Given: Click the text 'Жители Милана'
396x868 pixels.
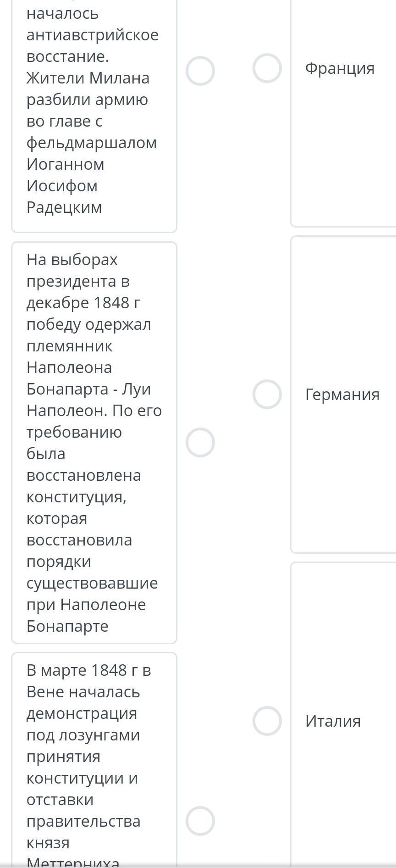Looking at the screenshot, I should (x=88, y=78).
